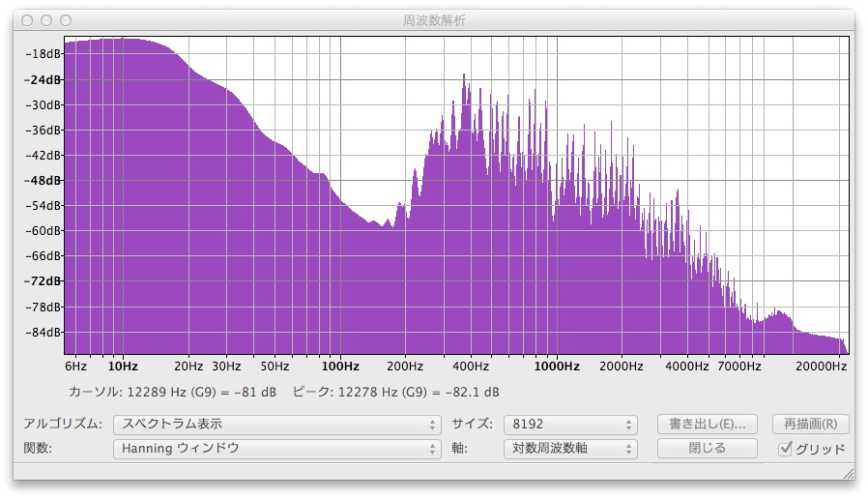Click the window resize grip icon

point(848,473)
